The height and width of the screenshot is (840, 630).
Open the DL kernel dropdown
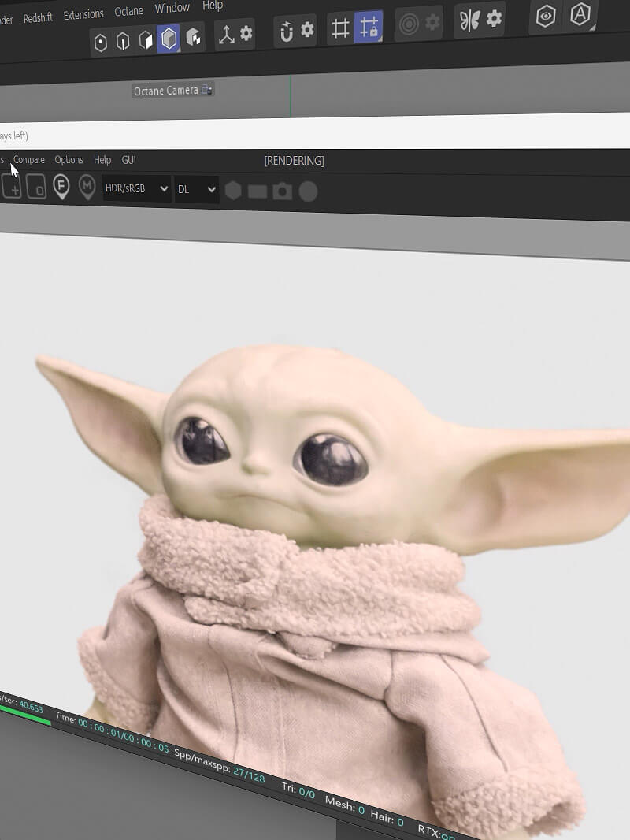pyautogui.click(x=196, y=190)
